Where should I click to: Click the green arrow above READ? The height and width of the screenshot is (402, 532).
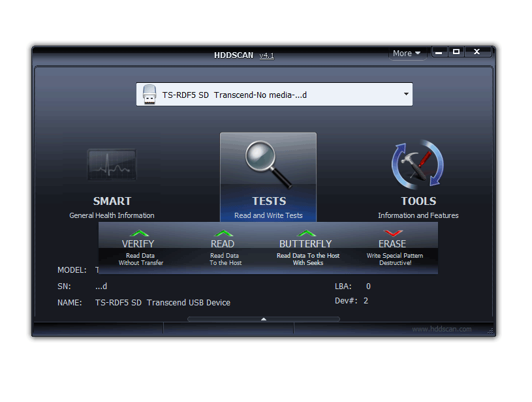[x=223, y=233]
